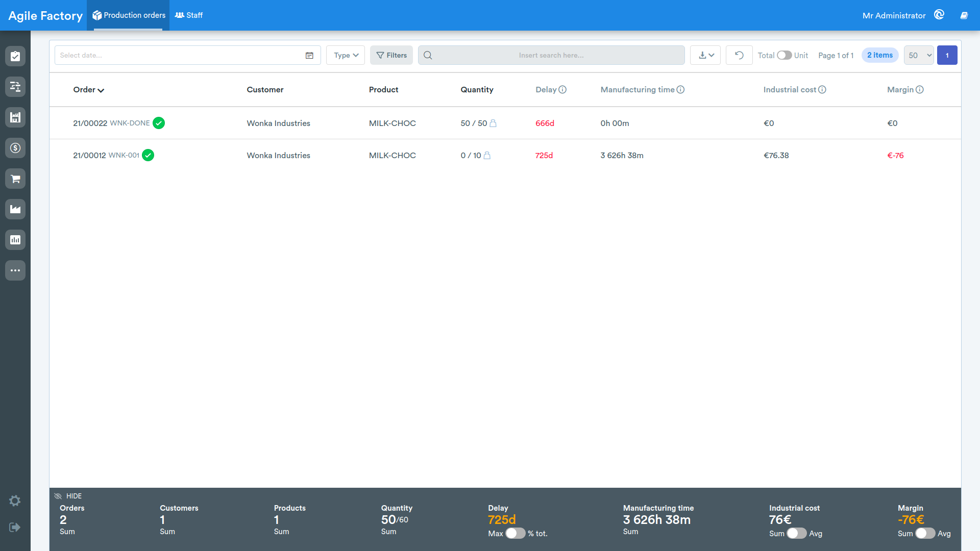The image size is (980, 551).
Task: Click the book icon in top bar
Action: (964, 15)
